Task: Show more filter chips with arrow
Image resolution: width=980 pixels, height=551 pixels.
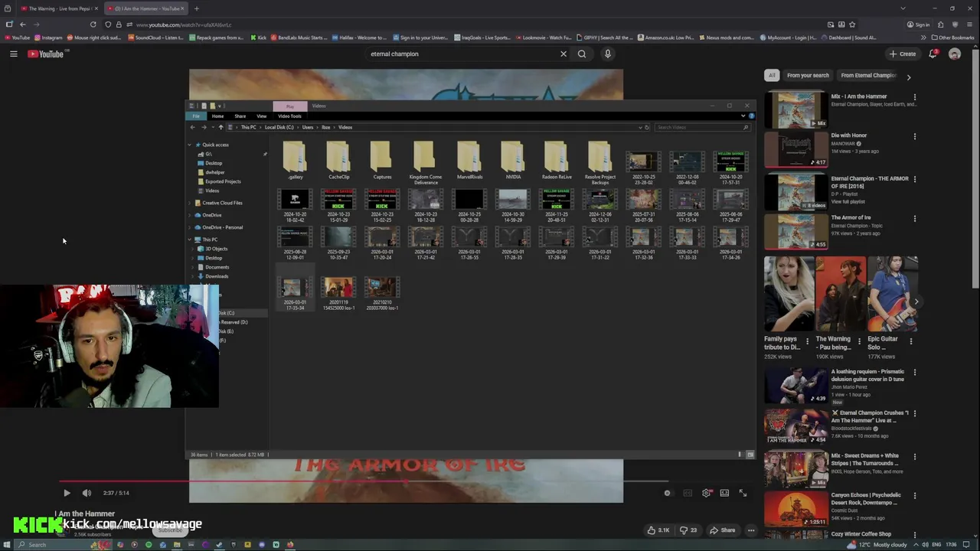Action: pyautogui.click(x=909, y=77)
